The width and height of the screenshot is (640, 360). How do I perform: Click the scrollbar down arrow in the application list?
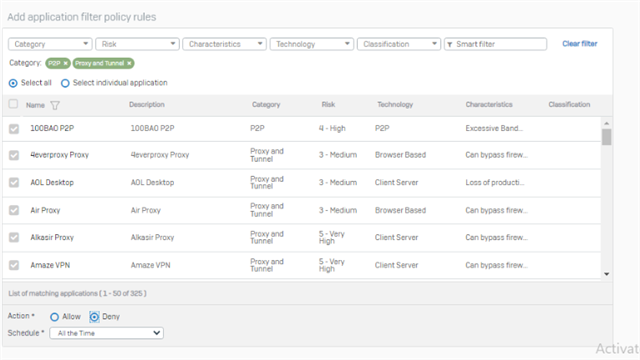(x=607, y=274)
